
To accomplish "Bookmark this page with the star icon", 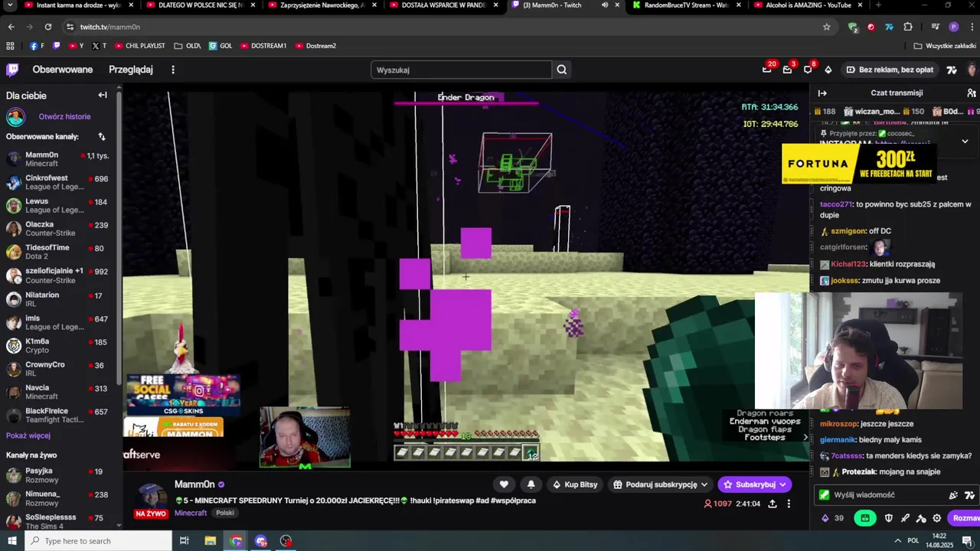I will click(x=827, y=27).
